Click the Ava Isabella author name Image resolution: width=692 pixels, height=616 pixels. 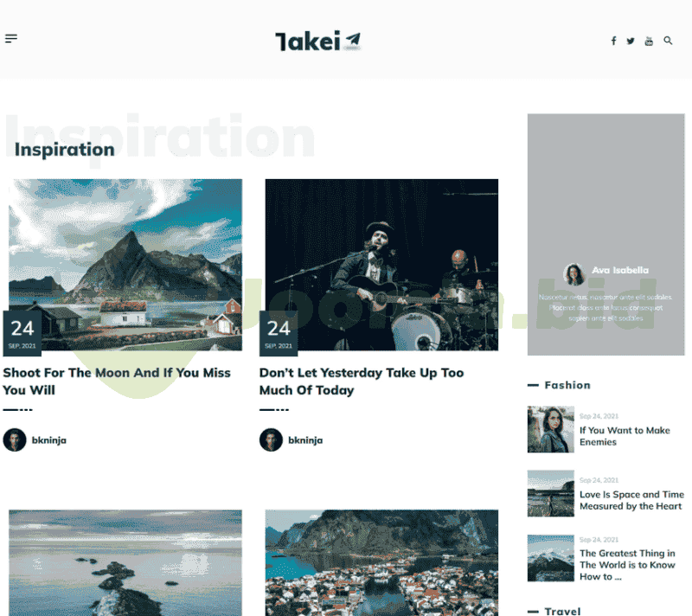(x=620, y=270)
